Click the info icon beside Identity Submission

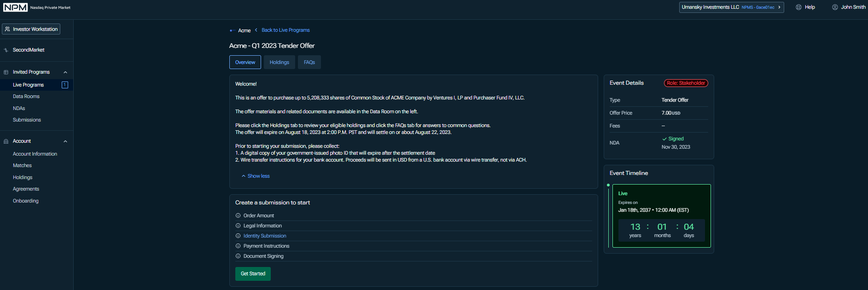click(238, 236)
